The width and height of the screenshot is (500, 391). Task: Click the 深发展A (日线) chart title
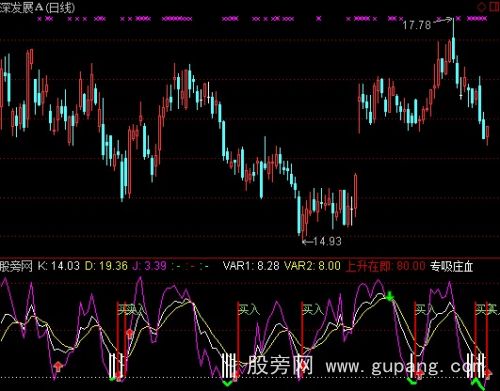point(37,7)
